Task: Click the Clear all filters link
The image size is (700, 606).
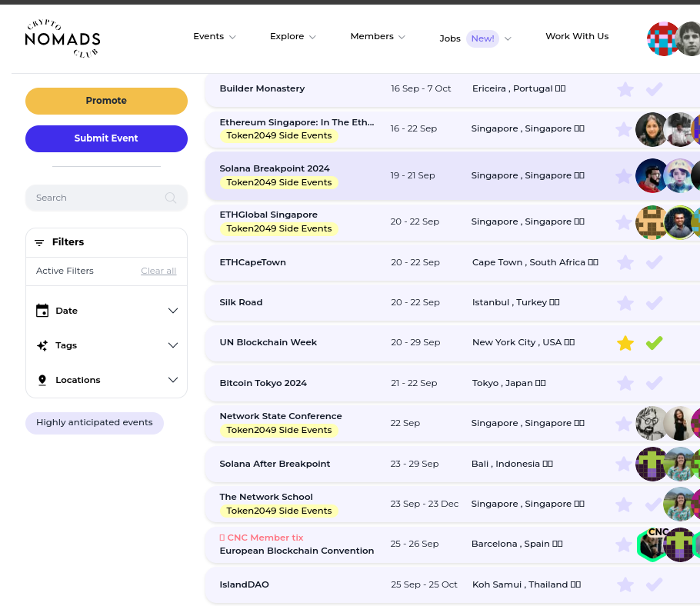Action: click(158, 271)
